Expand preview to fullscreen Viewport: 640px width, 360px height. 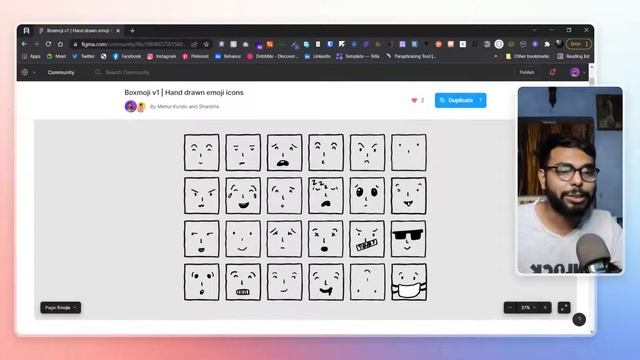pos(564,308)
